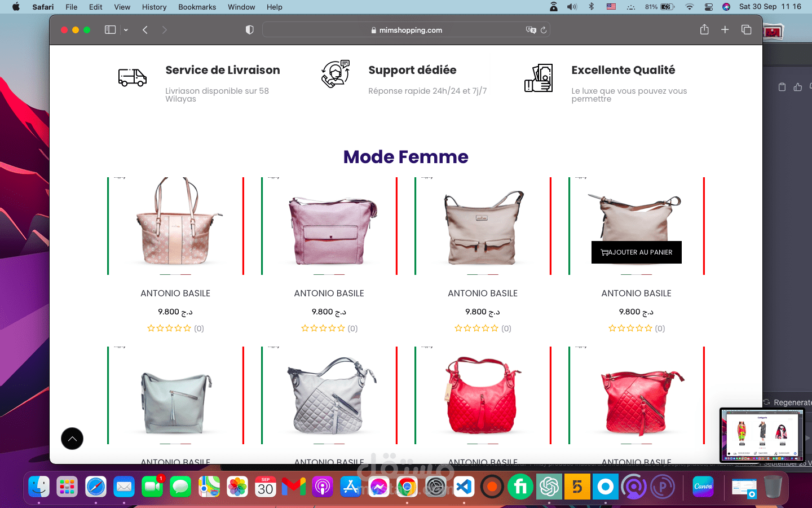Open Mail from the Dock
This screenshot has height=508, width=812.
click(124, 487)
